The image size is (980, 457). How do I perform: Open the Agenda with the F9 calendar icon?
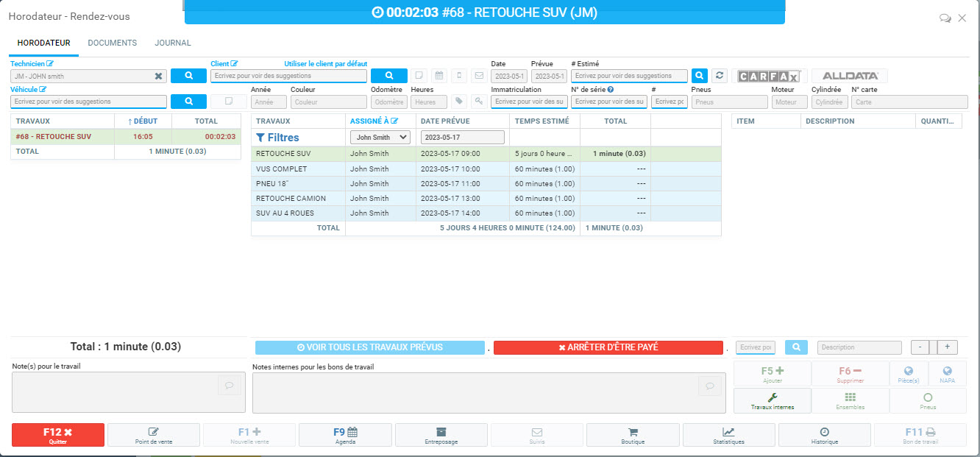point(344,435)
